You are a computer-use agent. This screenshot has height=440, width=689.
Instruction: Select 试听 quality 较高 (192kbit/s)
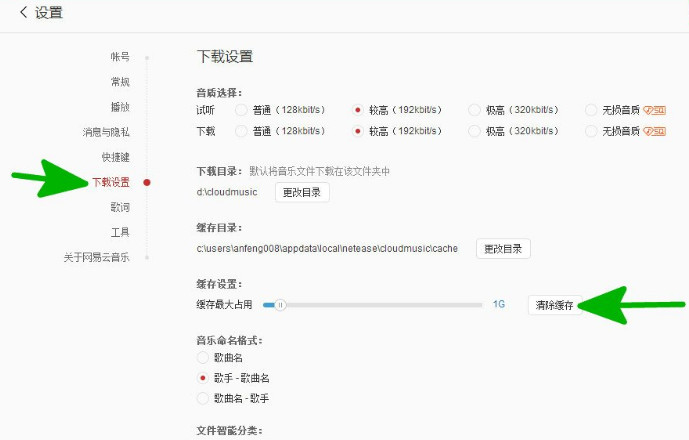pyautogui.click(x=358, y=110)
